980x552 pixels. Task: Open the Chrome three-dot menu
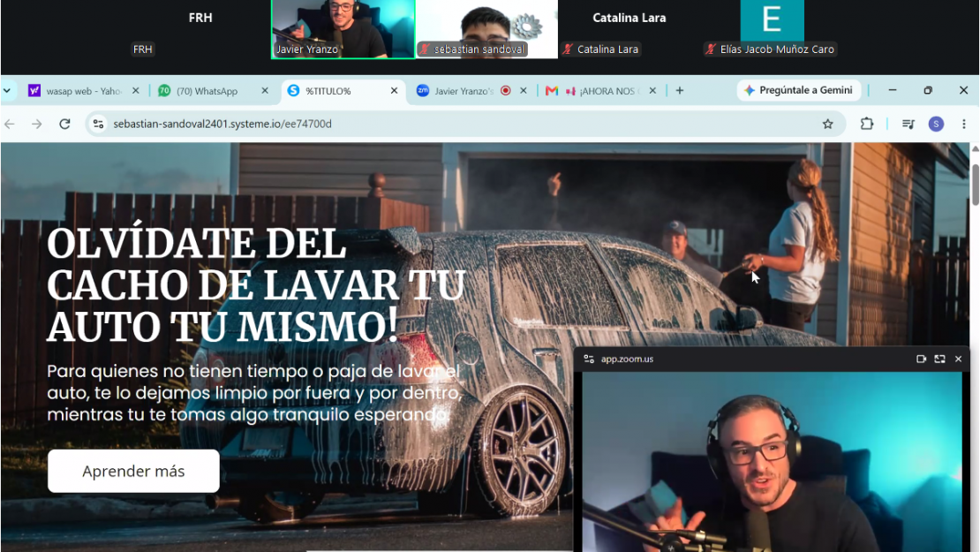964,124
